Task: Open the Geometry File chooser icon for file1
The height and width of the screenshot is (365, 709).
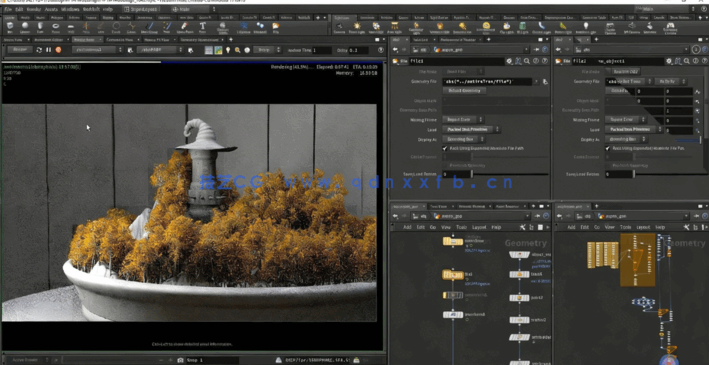Action: click(545, 82)
